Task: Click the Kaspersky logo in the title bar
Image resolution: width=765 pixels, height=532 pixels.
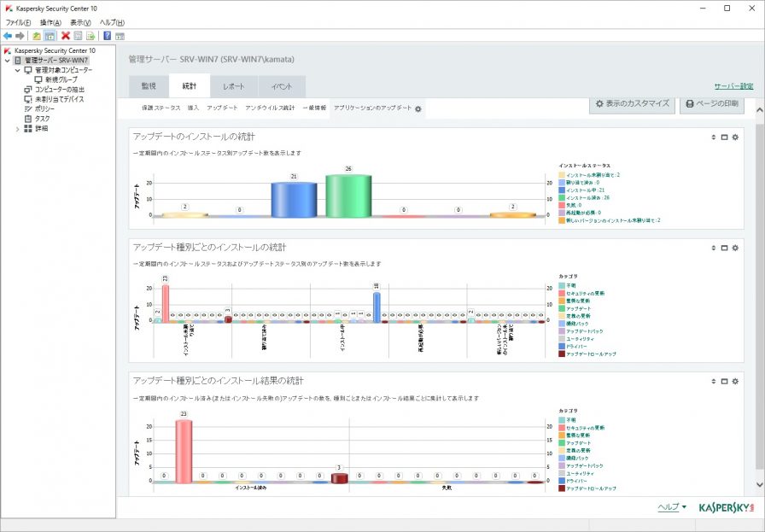Action: pyautogui.click(x=9, y=9)
